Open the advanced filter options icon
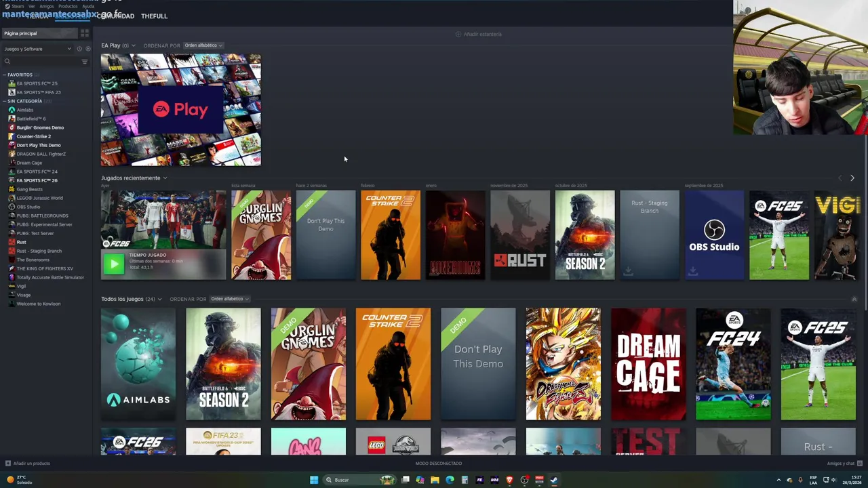The image size is (868, 488). 85,62
